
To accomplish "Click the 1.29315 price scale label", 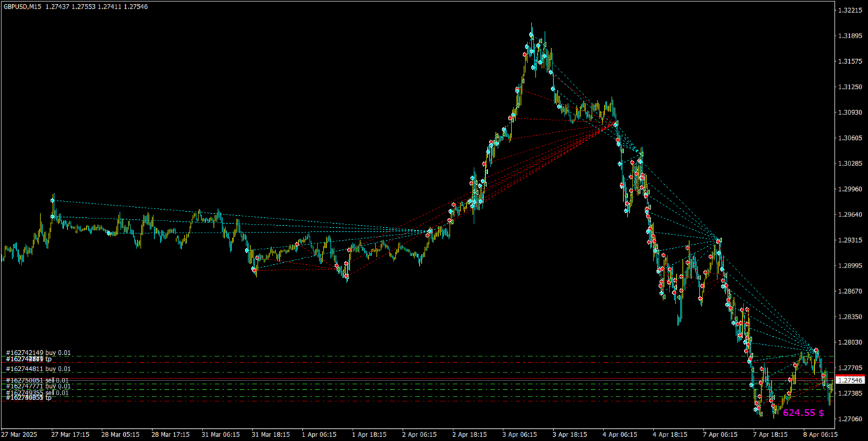I will click(x=851, y=241).
